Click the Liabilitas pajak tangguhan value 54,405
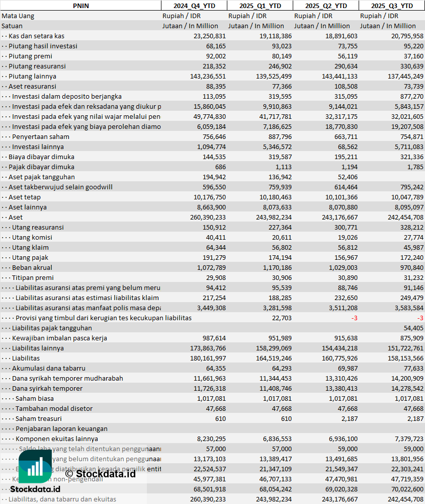This screenshot has width=425, height=504. pos(413,328)
